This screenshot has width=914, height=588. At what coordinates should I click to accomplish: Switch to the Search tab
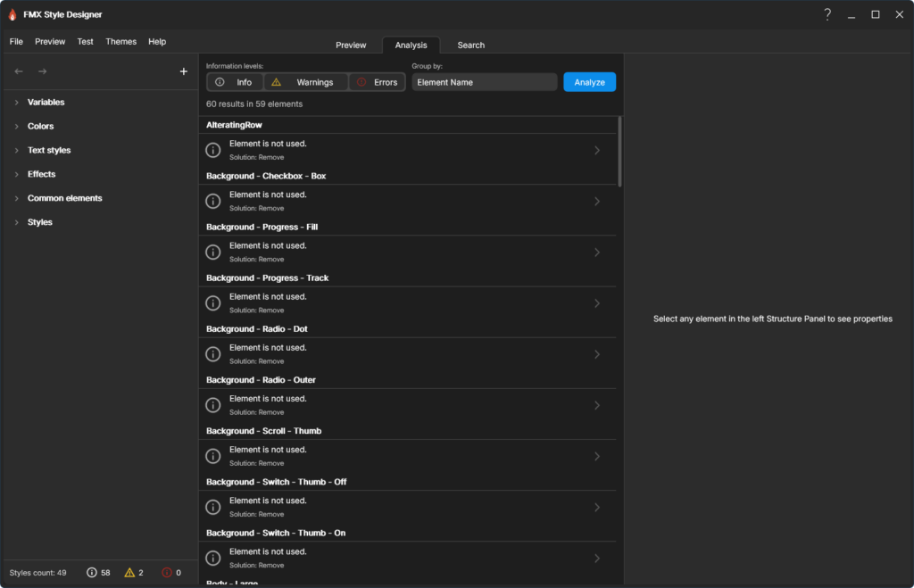click(x=470, y=45)
